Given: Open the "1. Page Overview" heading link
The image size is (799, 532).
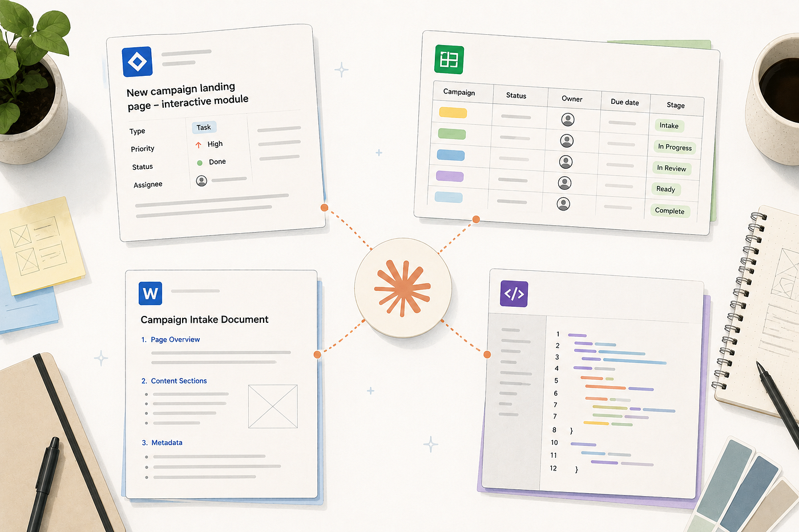Looking at the screenshot, I should 171,340.
